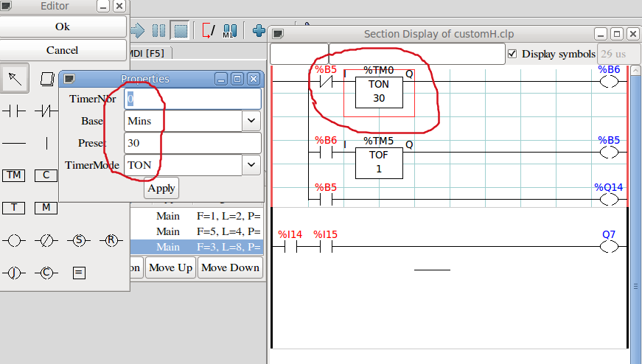Pick the inverted output coil element
Image resolution: width=642 pixels, height=364 pixels.
pos(46,240)
